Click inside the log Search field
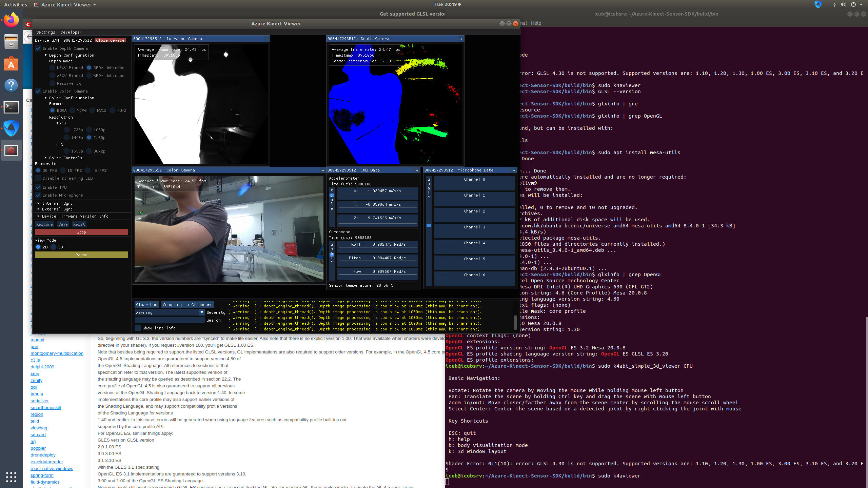 tap(170, 320)
